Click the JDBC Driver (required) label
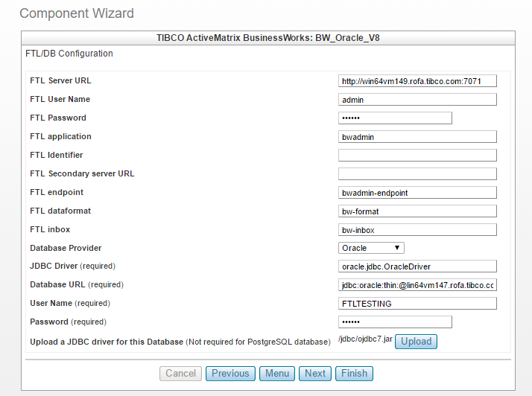 click(72, 266)
